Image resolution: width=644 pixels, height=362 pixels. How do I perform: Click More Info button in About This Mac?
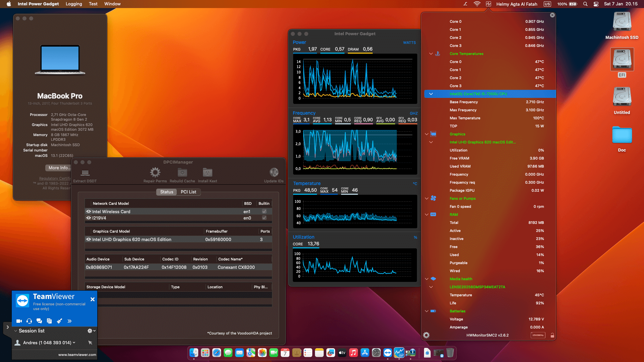pyautogui.click(x=59, y=168)
